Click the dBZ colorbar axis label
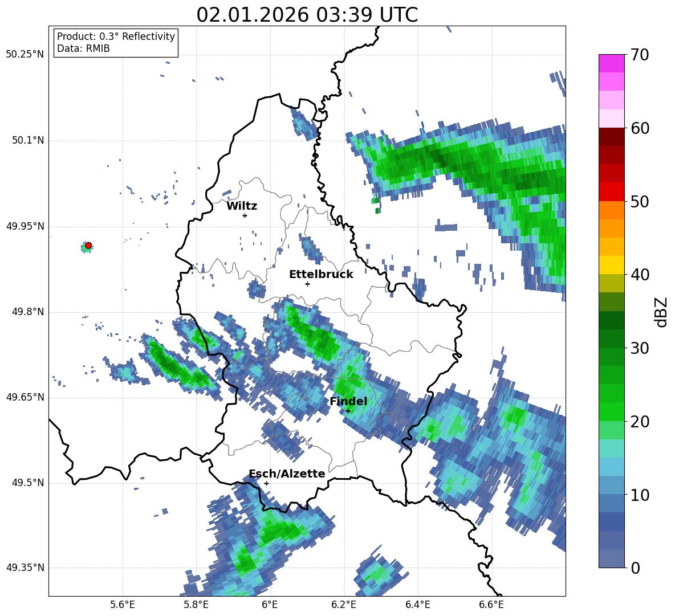The width and height of the screenshot is (675, 616). tap(660, 312)
